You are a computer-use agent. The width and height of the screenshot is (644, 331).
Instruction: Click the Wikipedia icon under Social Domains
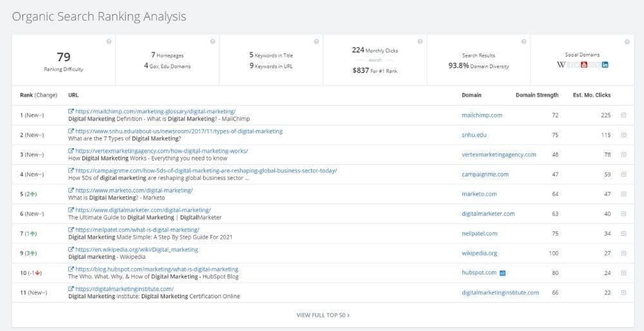[x=561, y=64]
